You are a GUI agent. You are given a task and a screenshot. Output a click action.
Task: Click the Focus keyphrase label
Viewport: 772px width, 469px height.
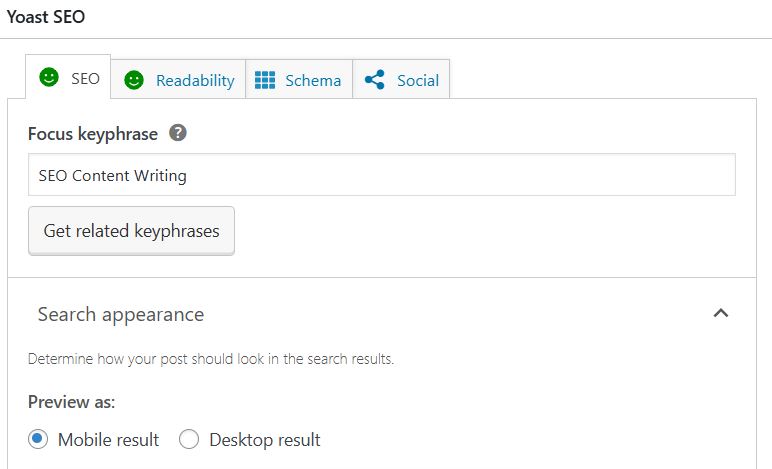[x=93, y=134]
